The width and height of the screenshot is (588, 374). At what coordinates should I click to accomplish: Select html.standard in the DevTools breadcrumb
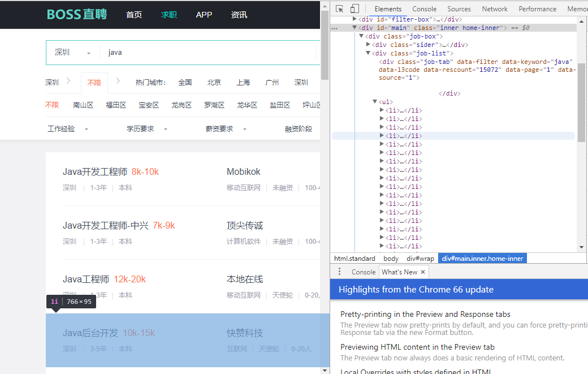(x=354, y=259)
